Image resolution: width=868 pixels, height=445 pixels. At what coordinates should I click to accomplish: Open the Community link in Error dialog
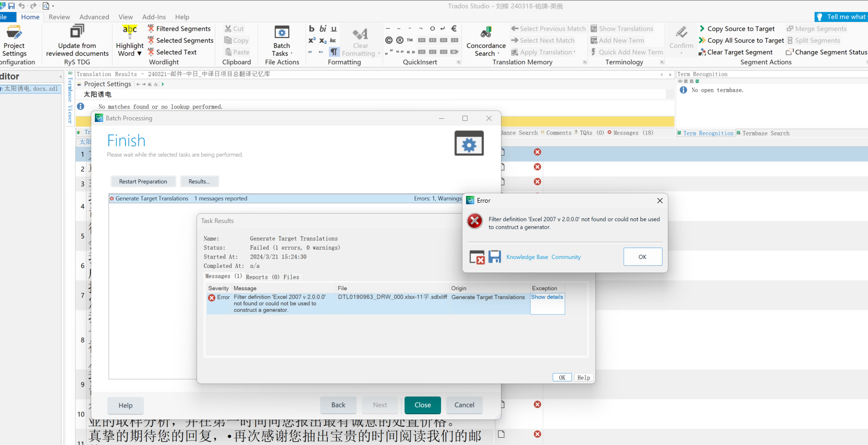pyautogui.click(x=566, y=257)
